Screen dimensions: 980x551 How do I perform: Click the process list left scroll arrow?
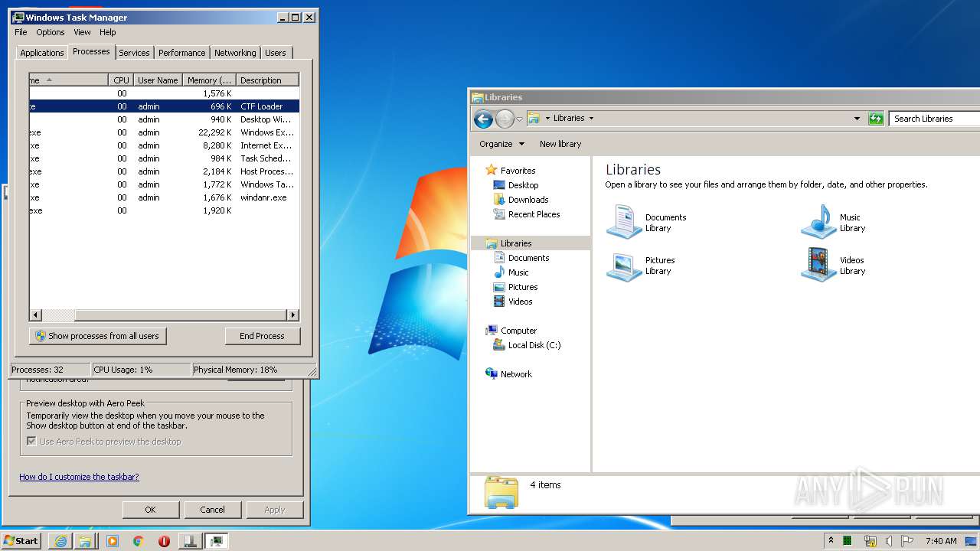[x=35, y=315]
